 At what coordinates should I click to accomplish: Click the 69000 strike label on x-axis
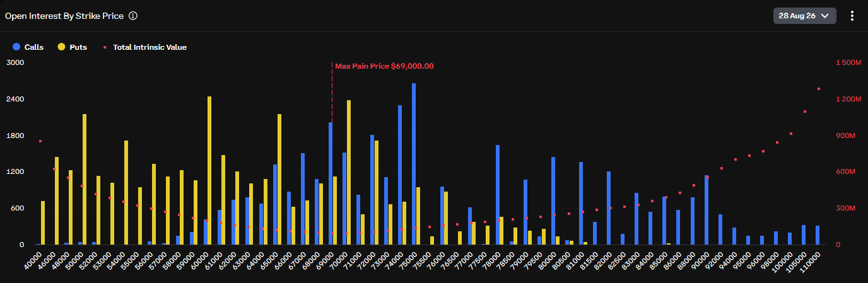(324, 260)
